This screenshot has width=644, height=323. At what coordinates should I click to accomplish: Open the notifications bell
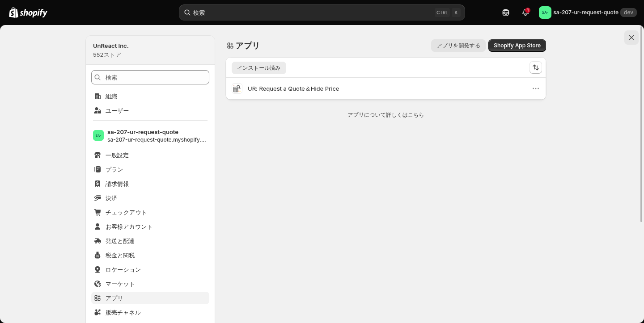(x=525, y=13)
